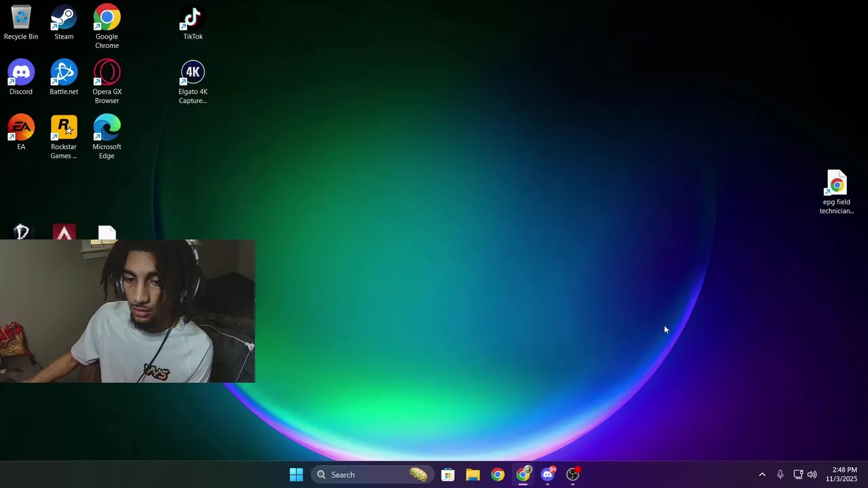Viewport: 868px width, 488px height.
Task: Click the microphone tray icon
Action: (x=780, y=474)
